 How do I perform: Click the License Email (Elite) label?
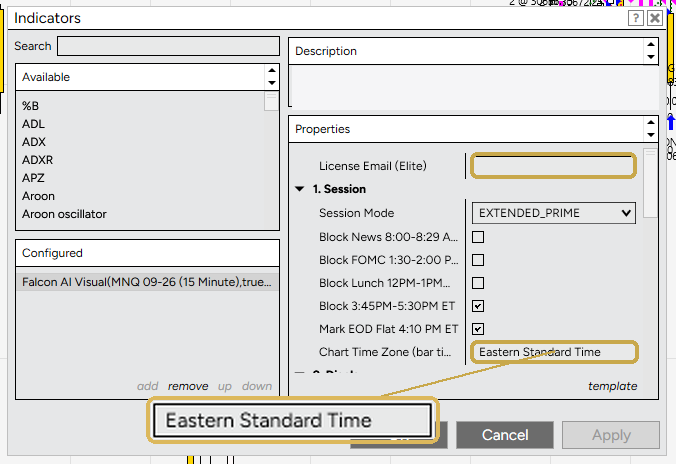click(372, 166)
